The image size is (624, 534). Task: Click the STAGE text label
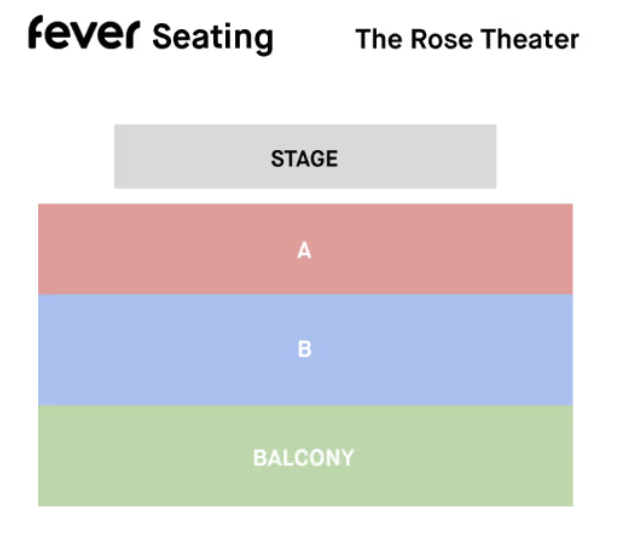304,159
